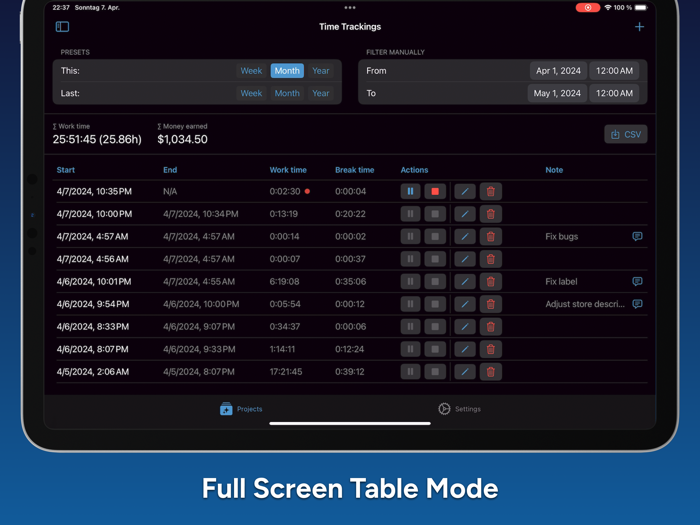Viewport: 700px width, 525px height.
Task: Sort by the End column header
Action: 170,170
